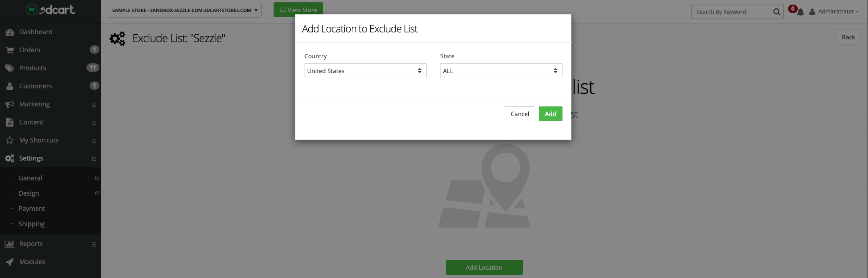The height and width of the screenshot is (278, 868).
Task: Select Payment under Settings
Action: 32,209
